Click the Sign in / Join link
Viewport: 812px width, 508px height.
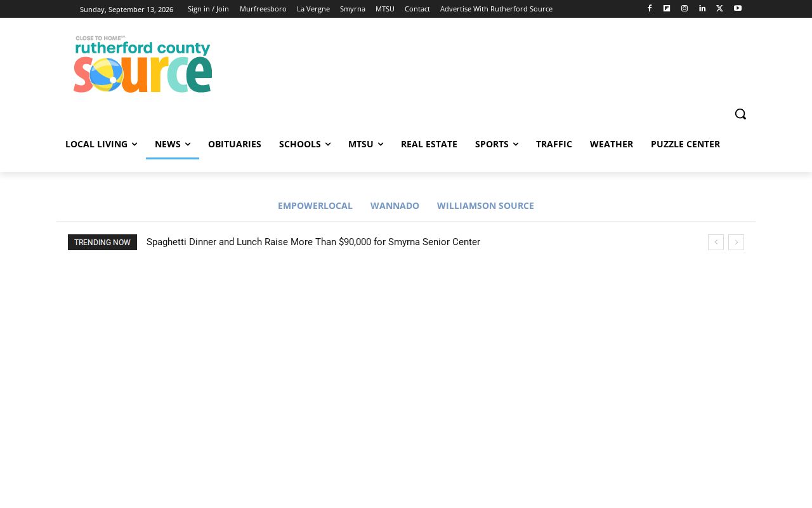point(208,9)
